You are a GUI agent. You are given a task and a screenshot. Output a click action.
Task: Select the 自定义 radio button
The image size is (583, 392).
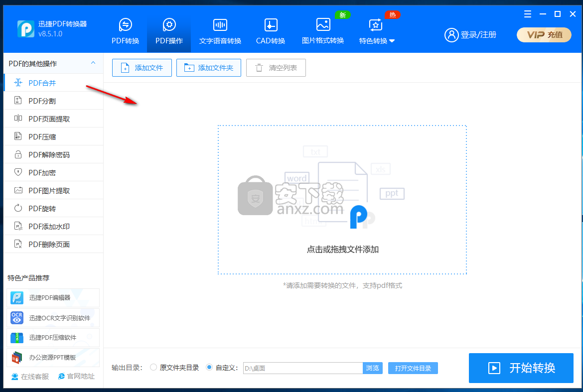[209, 368]
